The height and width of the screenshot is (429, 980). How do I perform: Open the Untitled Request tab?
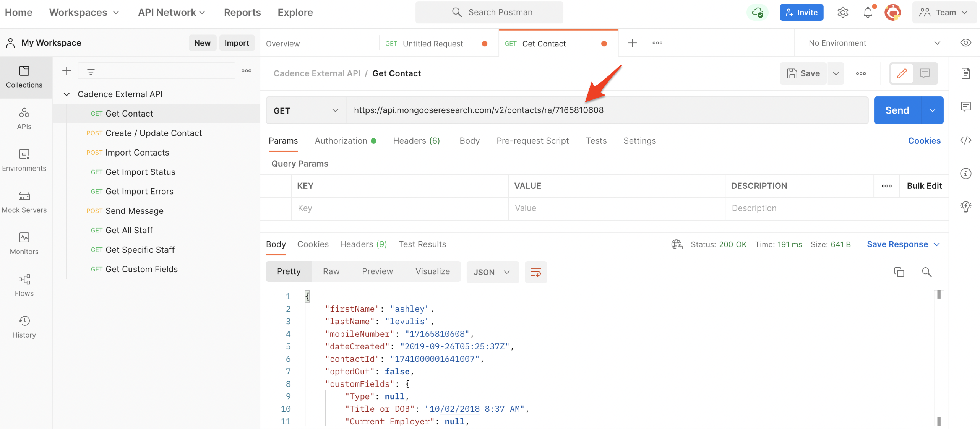pyautogui.click(x=432, y=44)
